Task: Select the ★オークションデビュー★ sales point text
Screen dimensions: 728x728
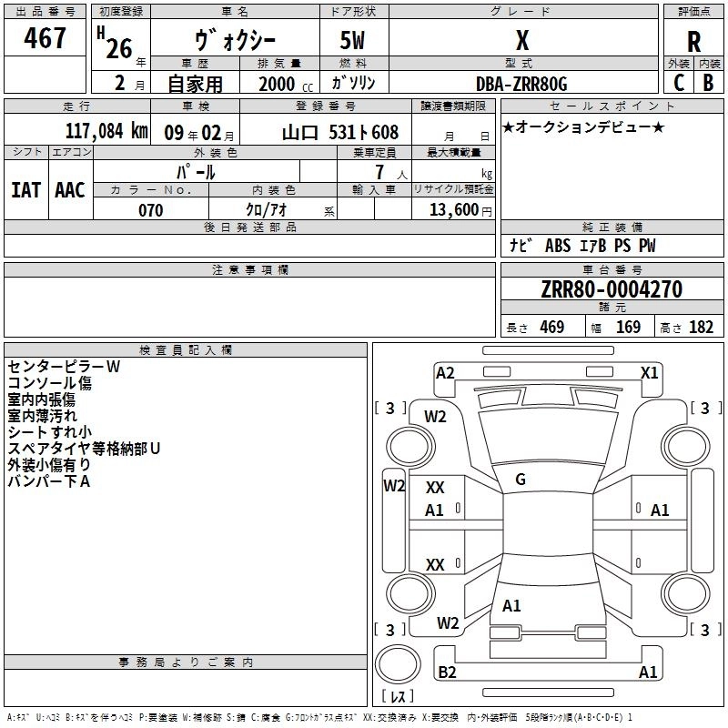Action: click(x=582, y=127)
